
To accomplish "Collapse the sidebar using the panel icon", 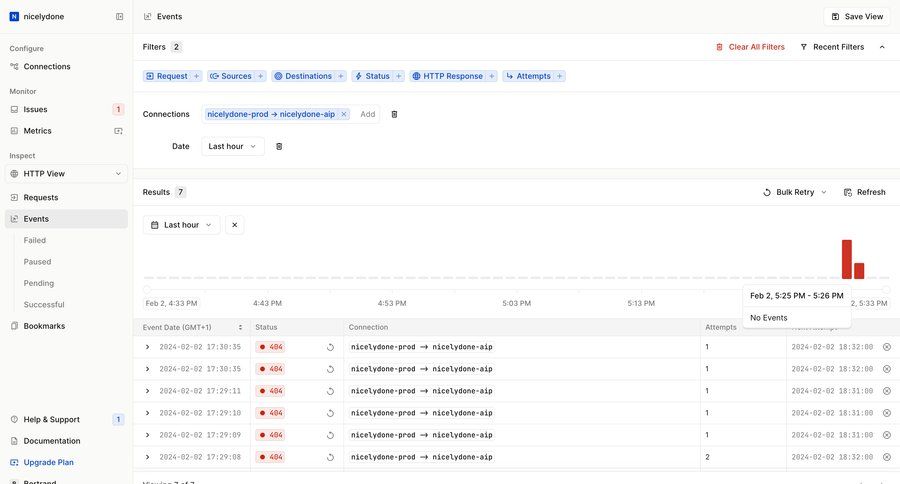I will coord(119,17).
